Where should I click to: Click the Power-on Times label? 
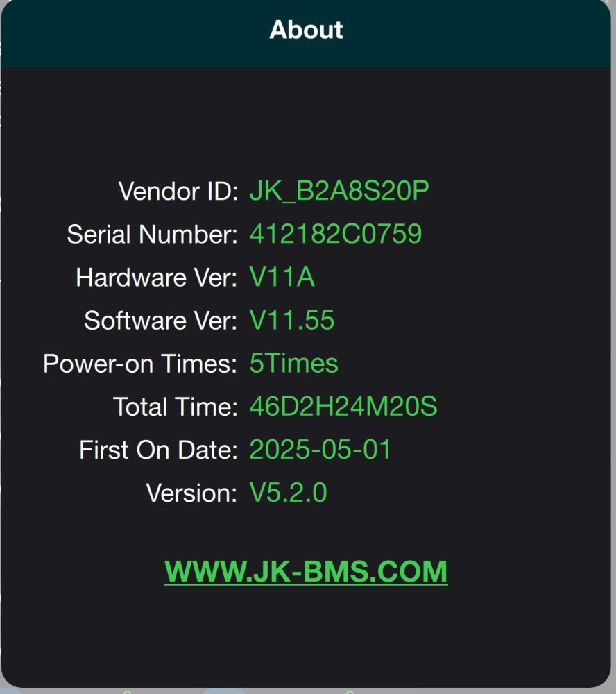click(x=140, y=364)
